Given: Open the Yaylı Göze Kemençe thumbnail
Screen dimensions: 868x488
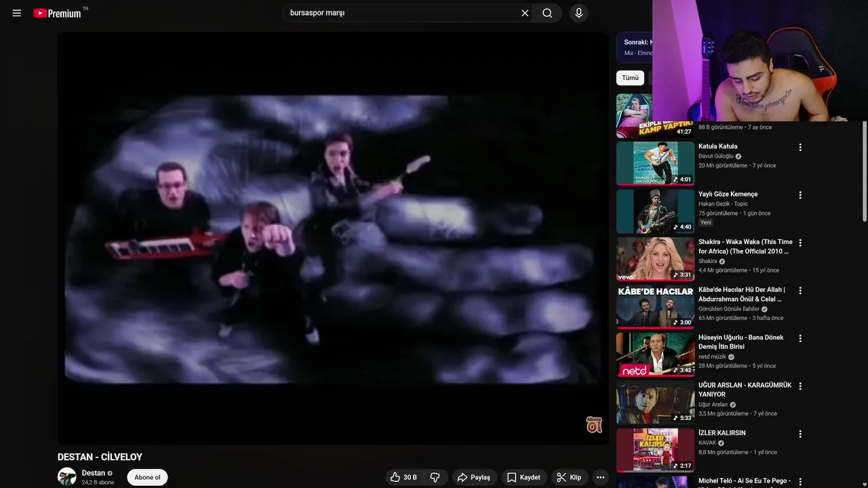Looking at the screenshot, I should click(655, 211).
